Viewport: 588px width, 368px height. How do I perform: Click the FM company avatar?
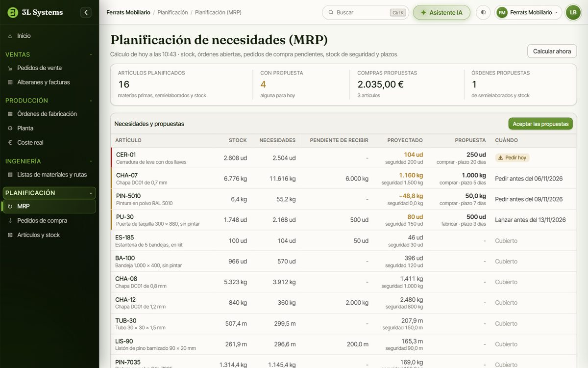coord(502,12)
